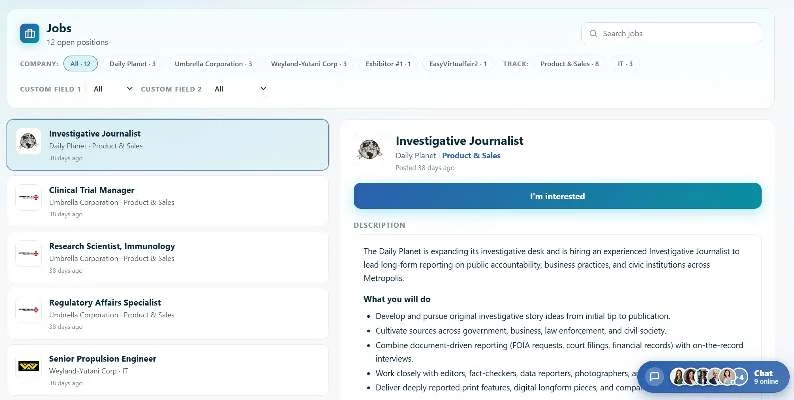Click the What you will do heading
The image size is (794, 400).
(396, 299)
